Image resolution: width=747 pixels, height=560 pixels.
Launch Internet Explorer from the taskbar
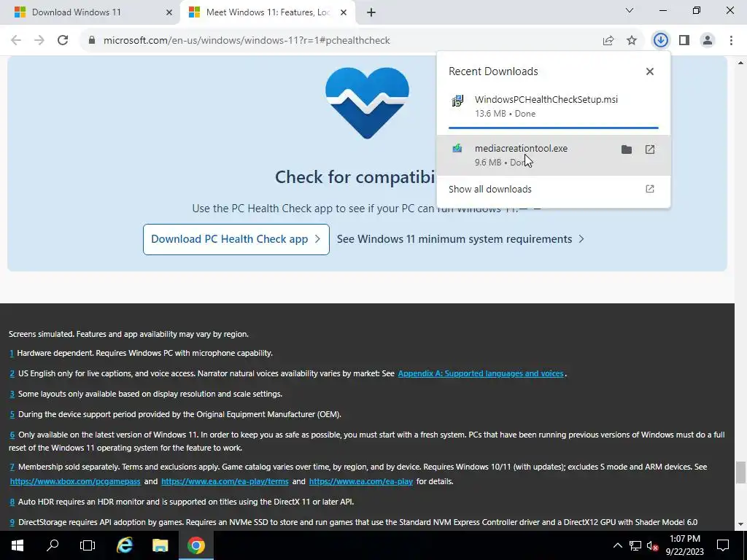[125, 545]
